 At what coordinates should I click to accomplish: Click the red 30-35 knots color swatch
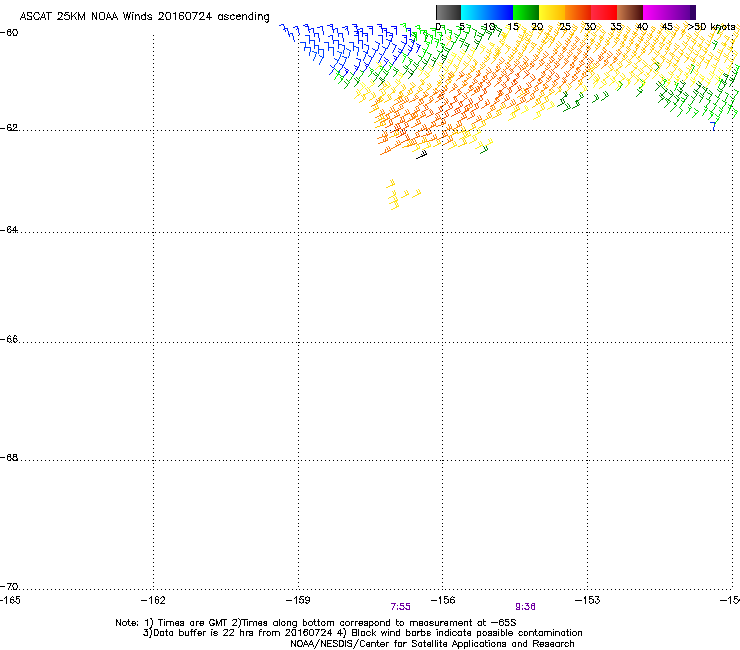click(604, 12)
